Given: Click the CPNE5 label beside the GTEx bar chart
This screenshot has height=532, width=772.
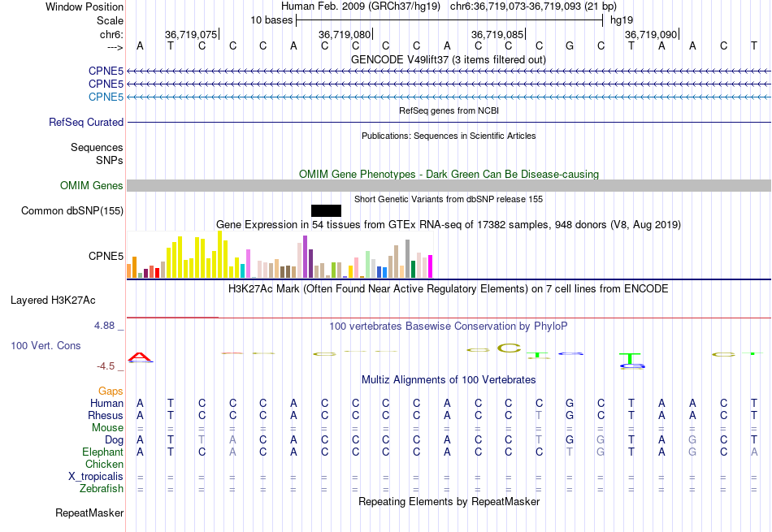Looking at the screenshot, I should click(x=106, y=256).
